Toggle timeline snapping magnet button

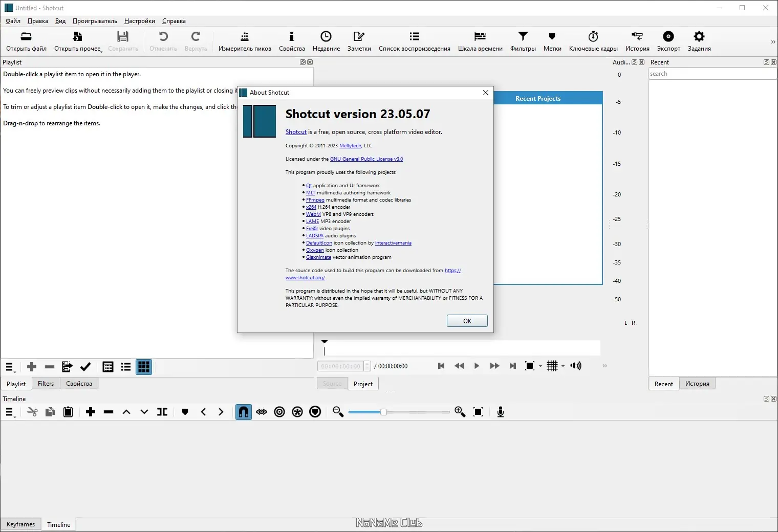(x=244, y=412)
